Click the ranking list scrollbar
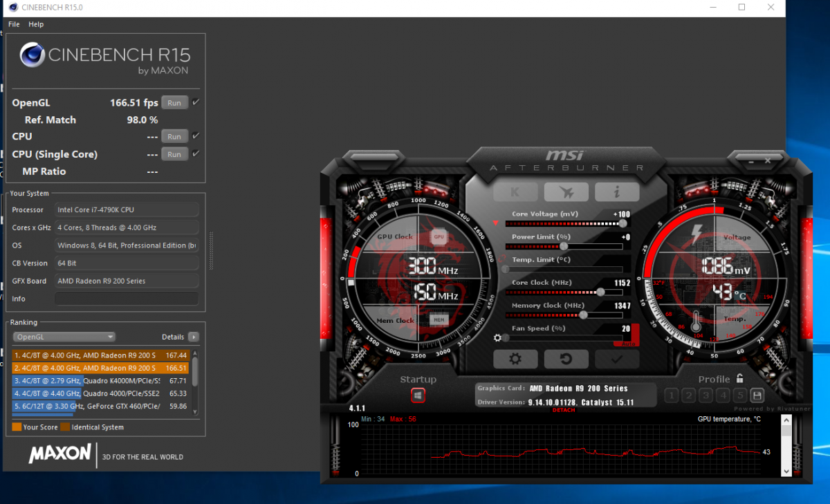 tap(195, 382)
